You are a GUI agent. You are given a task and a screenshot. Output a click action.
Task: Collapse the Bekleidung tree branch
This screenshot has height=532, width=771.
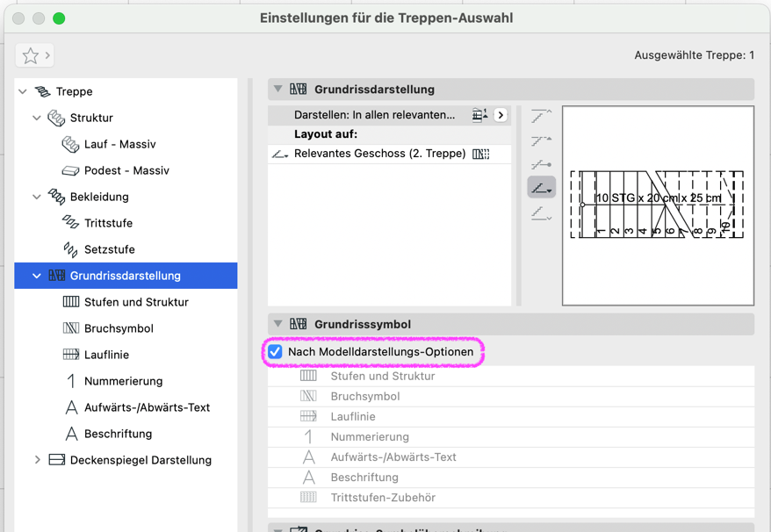coord(36,197)
